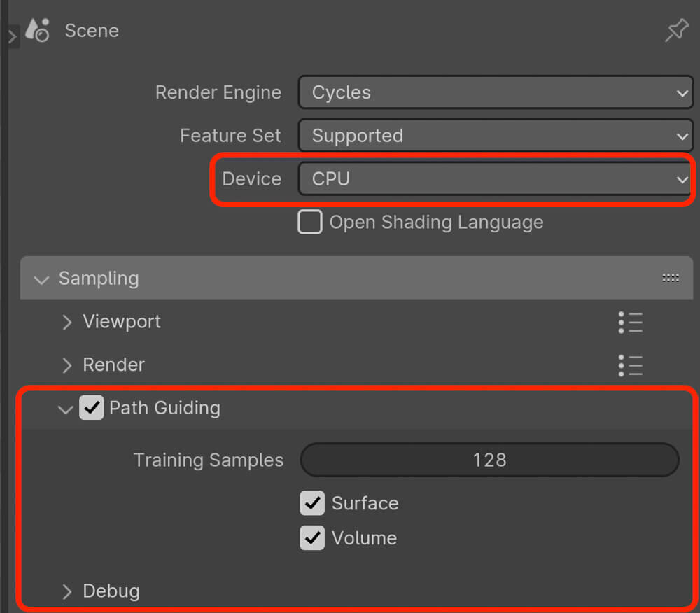Enable the Open Shading Language checkbox
This screenshot has height=613, width=700.
(310, 222)
